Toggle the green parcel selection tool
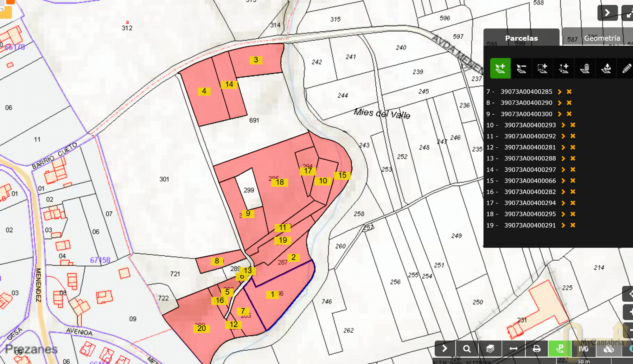633x364 pixels. click(x=560, y=349)
